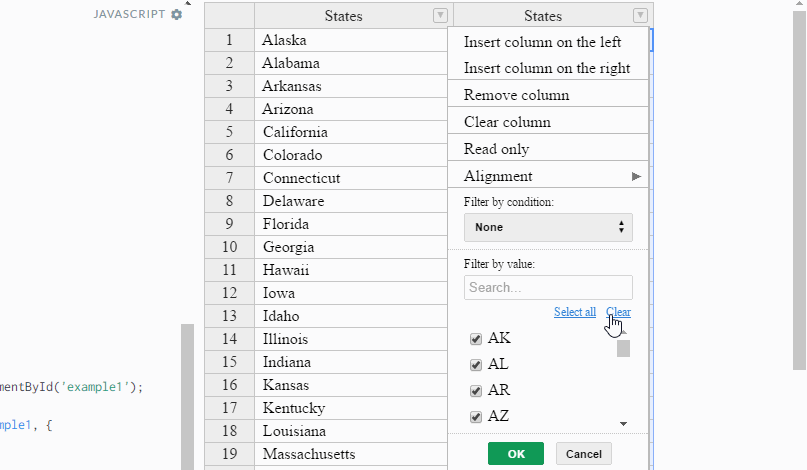Click the Select all link
807x470 pixels.
coord(575,312)
